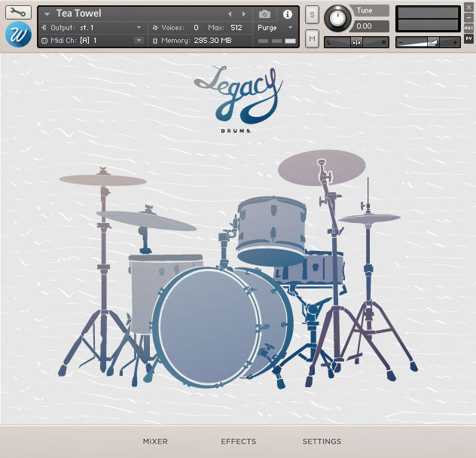
Task: Click the Tune knob
Action: tap(337, 18)
